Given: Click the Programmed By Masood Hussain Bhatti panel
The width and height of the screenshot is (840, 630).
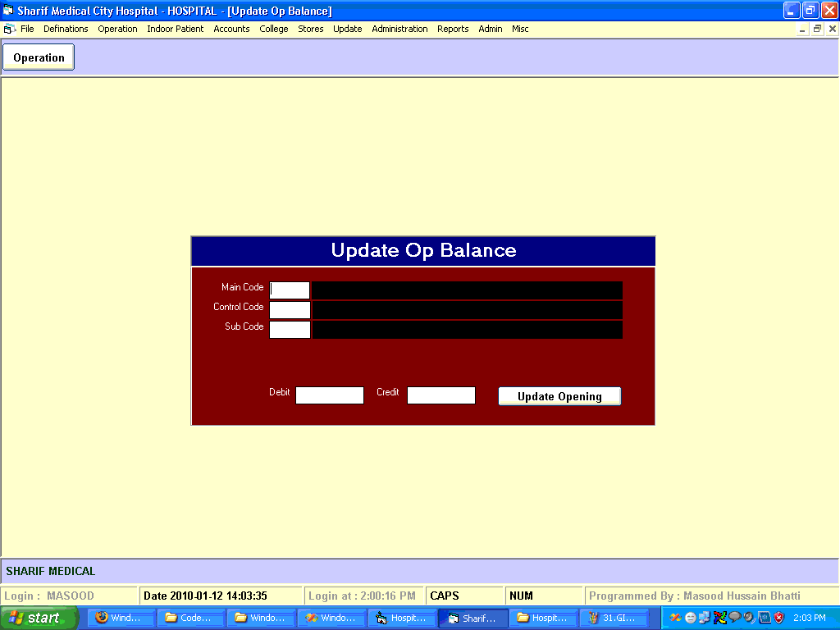Looking at the screenshot, I should 711,596.
